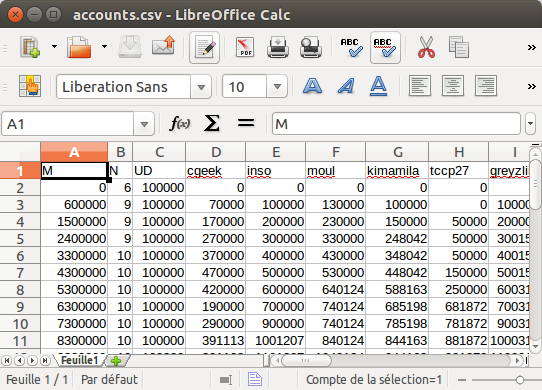
Task: Open the font size dropdown arrow
Action: (x=277, y=86)
